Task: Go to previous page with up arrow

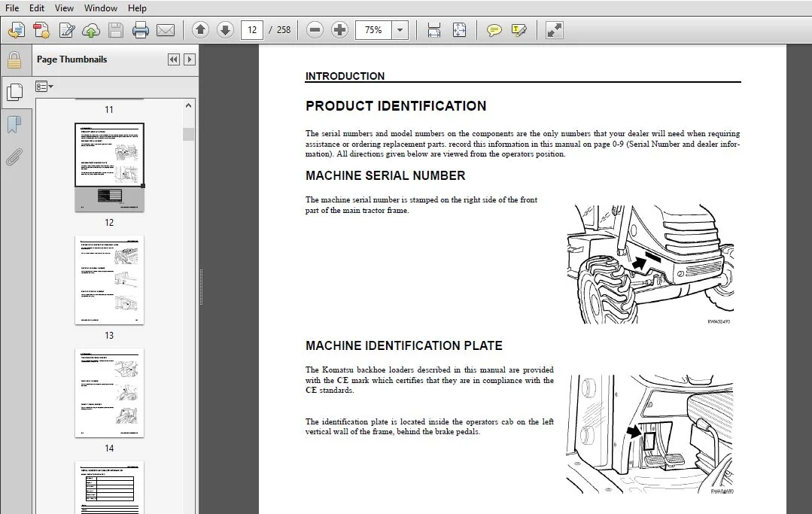Action: pos(200,30)
